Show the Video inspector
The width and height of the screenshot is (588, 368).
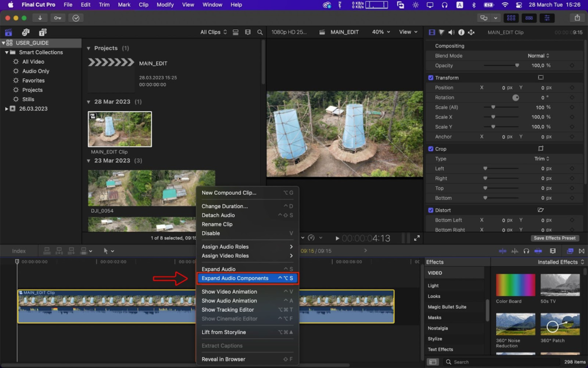[x=432, y=32]
